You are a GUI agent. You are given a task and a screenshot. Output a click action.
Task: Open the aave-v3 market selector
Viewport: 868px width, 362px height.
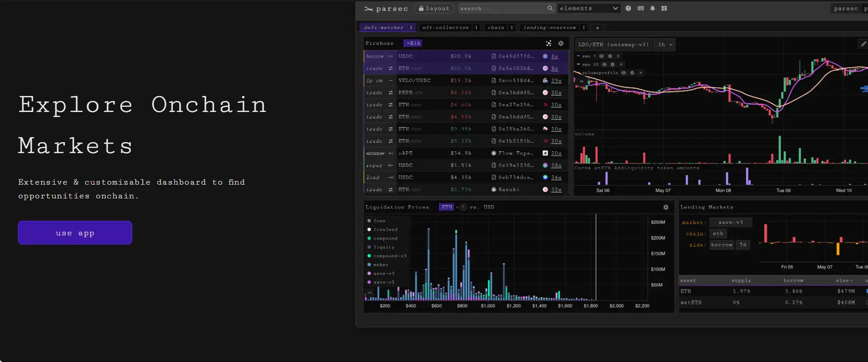[730, 222]
